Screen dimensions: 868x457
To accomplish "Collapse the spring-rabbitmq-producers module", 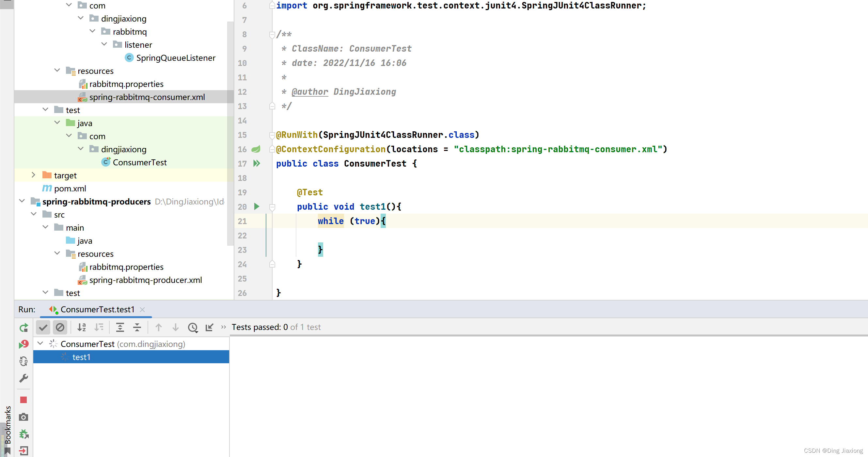I will [22, 201].
